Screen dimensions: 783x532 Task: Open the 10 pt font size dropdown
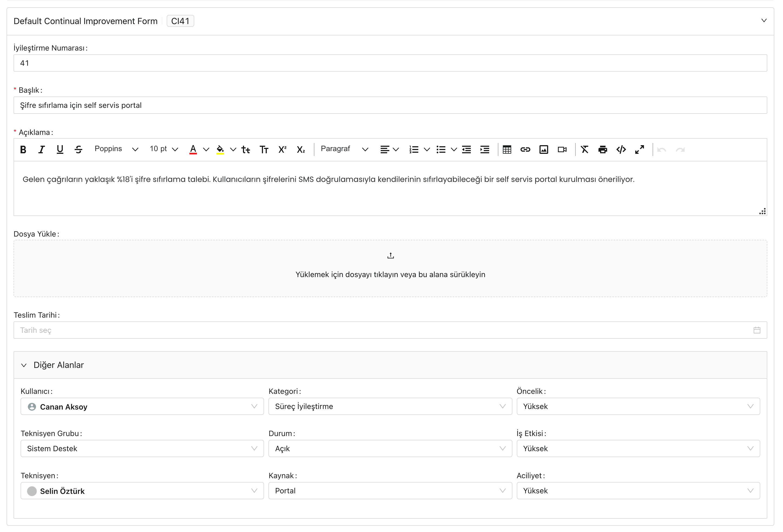pos(164,149)
